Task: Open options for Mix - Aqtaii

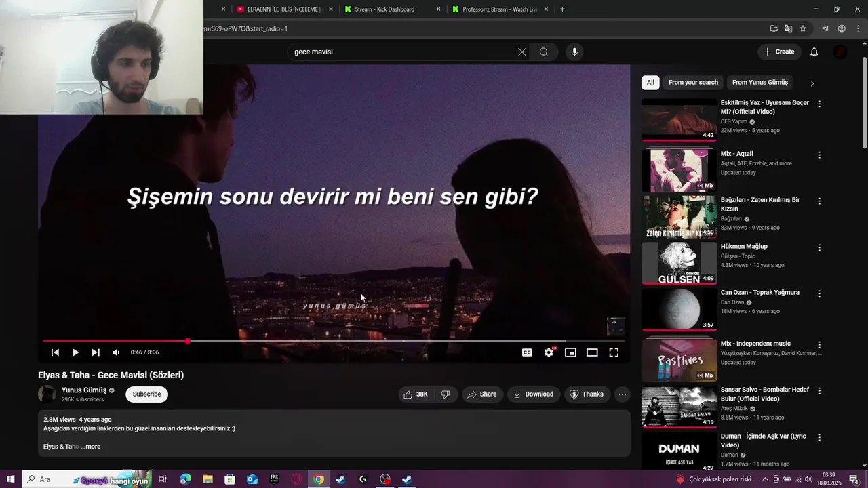Action: point(819,155)
